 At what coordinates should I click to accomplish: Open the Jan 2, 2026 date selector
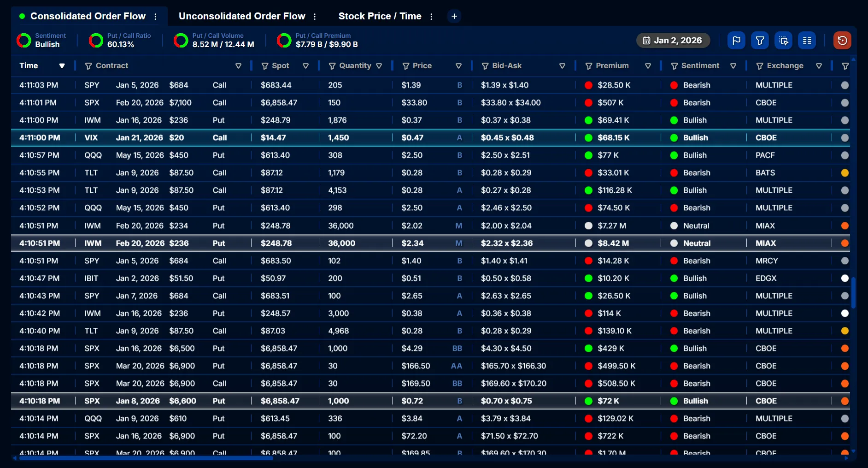tap(673, 40)
